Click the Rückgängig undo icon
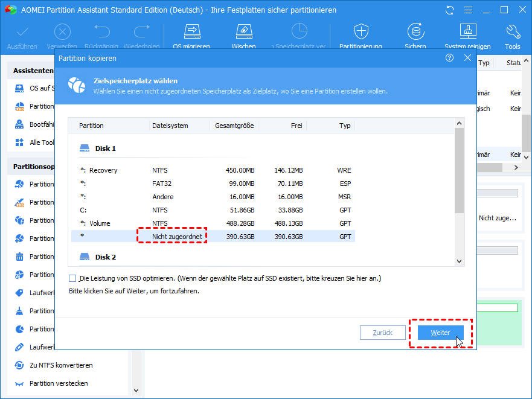This screenshot has width=532, height=399. (101, 32)
